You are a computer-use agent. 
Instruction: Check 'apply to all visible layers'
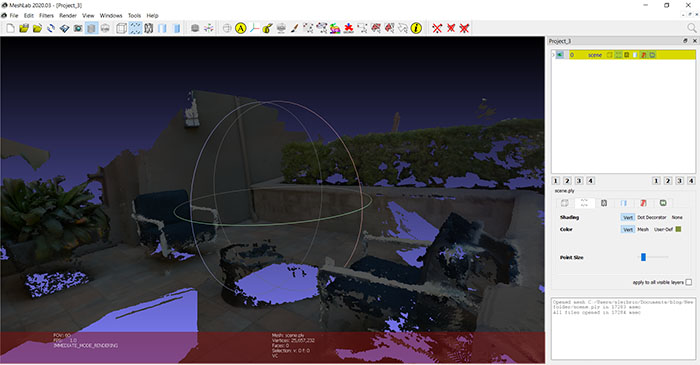pyautogui.click(x=689, y=282)
